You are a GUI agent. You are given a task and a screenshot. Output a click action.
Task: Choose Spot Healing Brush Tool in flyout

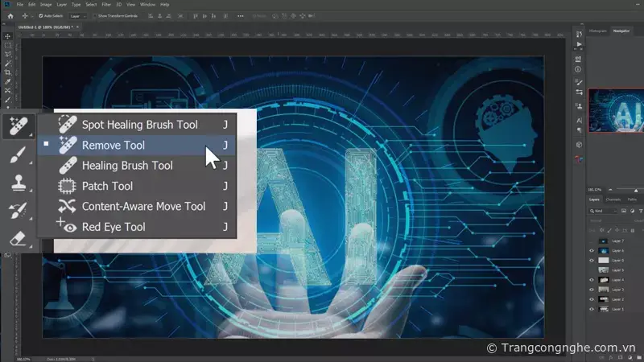[x=139, y=125]
